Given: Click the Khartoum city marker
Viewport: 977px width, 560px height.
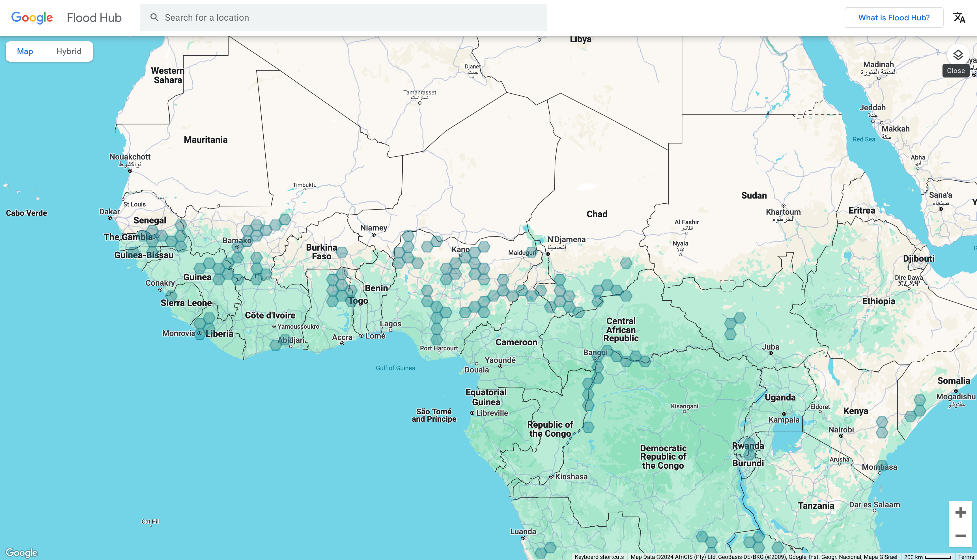Looking at the screenshot, I should click(783, 206).
